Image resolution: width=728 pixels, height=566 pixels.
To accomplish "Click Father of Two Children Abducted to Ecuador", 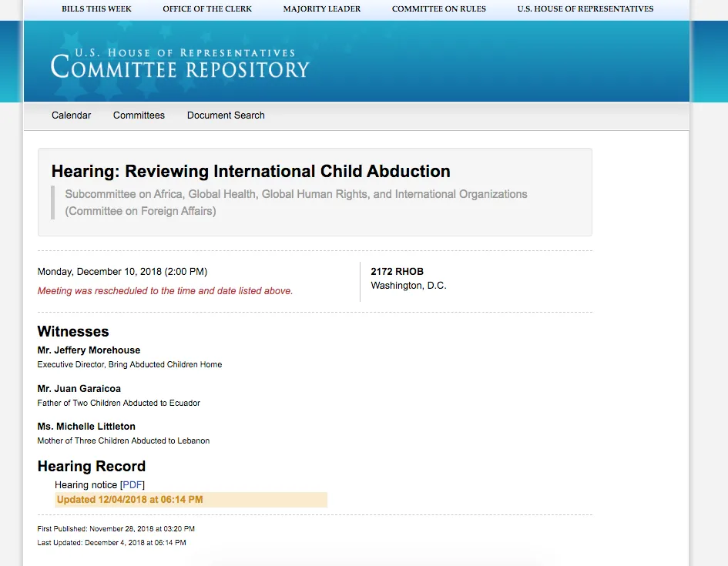I will tap(119, 404).
